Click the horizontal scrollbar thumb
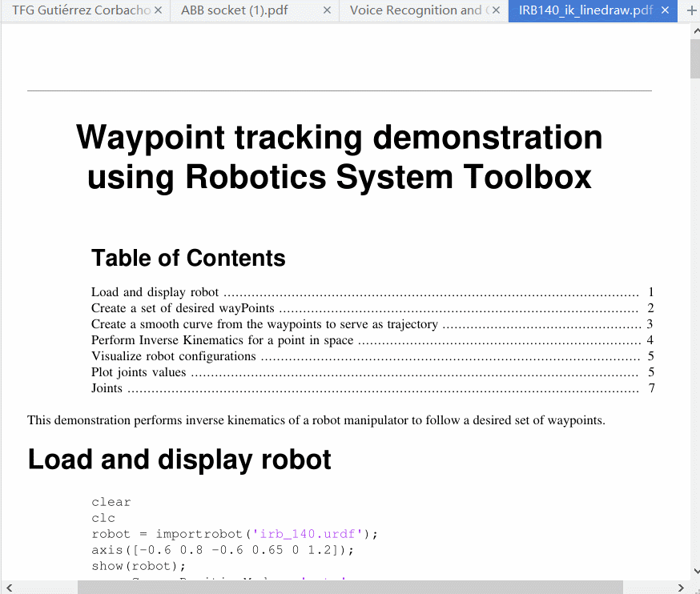Screen dimensions: 700x594 coord(350,588)
